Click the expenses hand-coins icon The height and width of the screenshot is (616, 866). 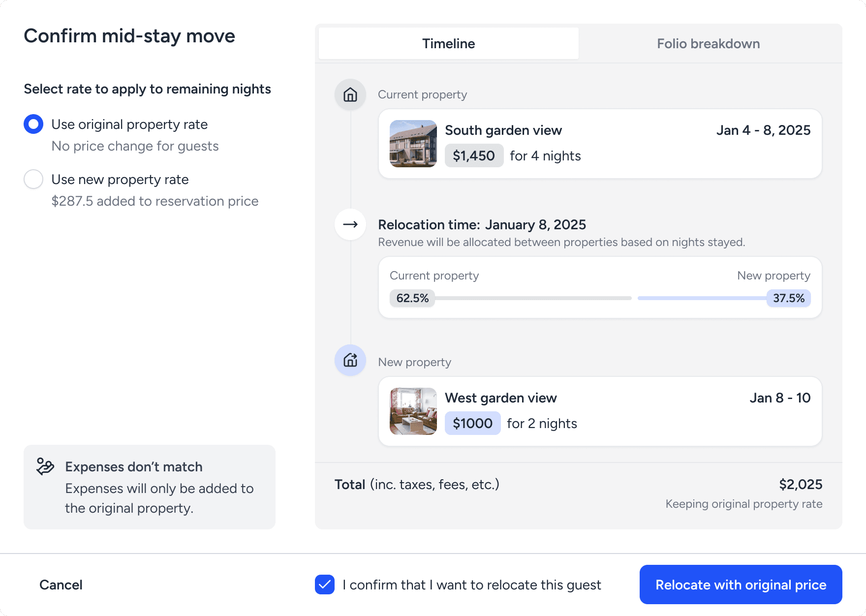point(45,466)
